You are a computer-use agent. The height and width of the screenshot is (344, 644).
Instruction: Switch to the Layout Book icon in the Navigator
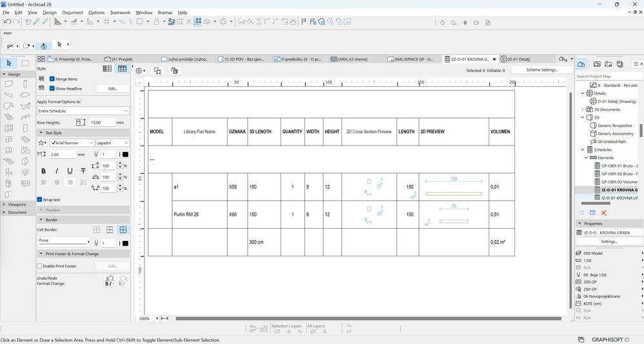click(609, 64)
